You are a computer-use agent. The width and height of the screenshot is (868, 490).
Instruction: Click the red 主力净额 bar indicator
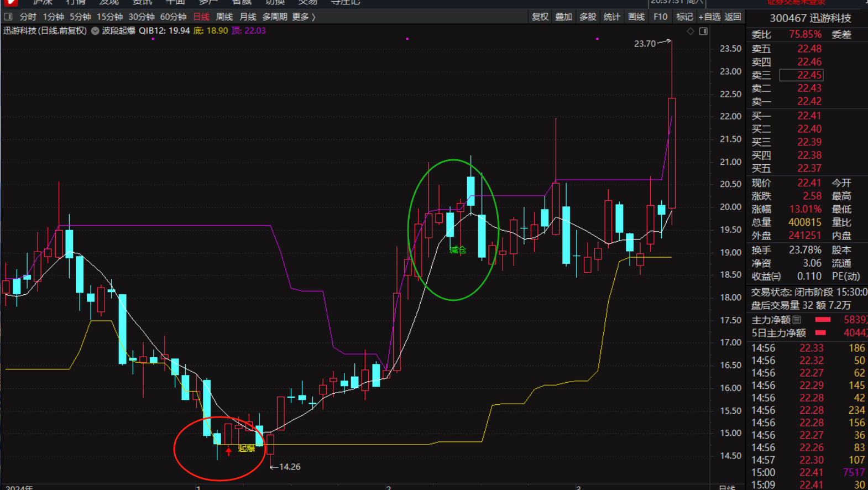coord(823,320)
